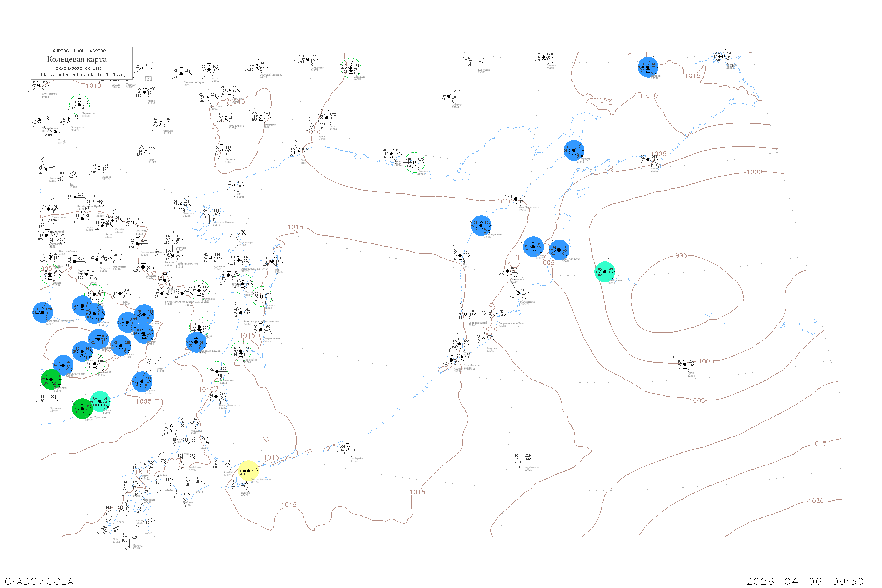This screenshot has width=882, height=588.
Task: Select the dashed green Поронайск station circle
Action: click(241, 351)
